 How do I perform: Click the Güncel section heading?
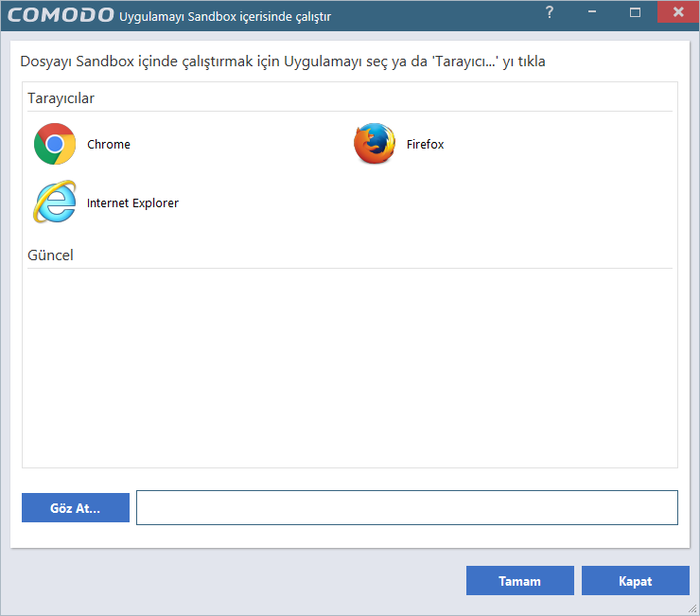50,255
